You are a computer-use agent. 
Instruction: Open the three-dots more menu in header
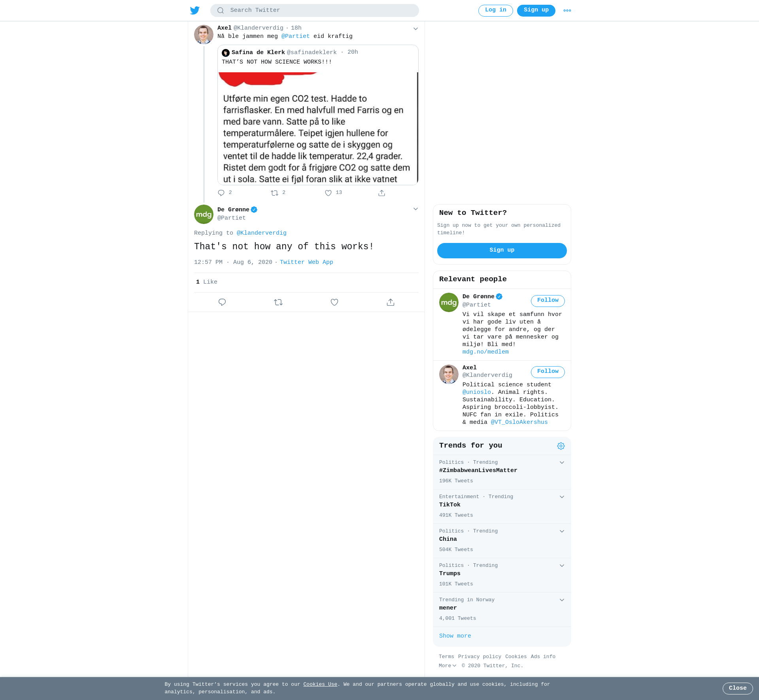(567, 10)
